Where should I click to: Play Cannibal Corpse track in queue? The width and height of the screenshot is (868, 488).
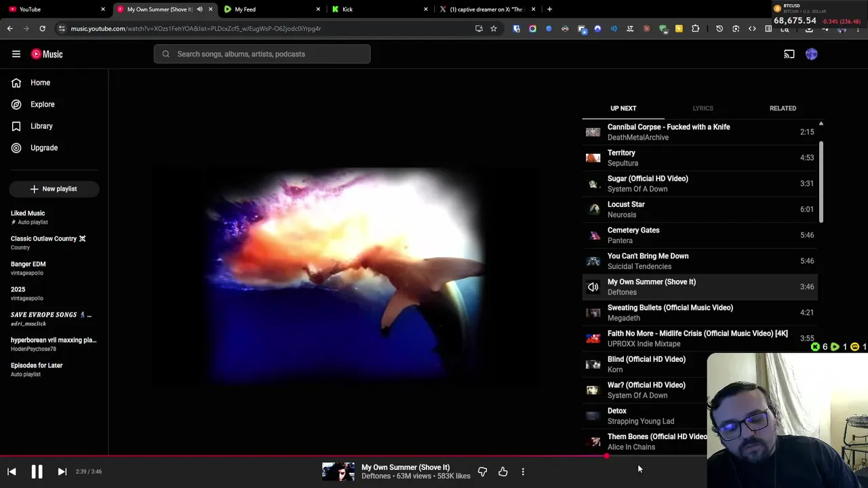coord(700,132)
